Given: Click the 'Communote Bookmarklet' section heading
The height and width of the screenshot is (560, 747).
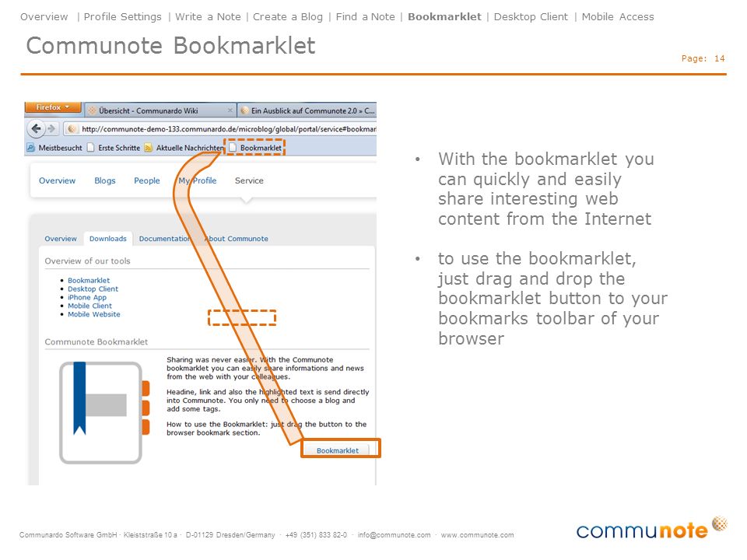Looking at the screenshot, I should pyautogui.click(x=96, y=342).
